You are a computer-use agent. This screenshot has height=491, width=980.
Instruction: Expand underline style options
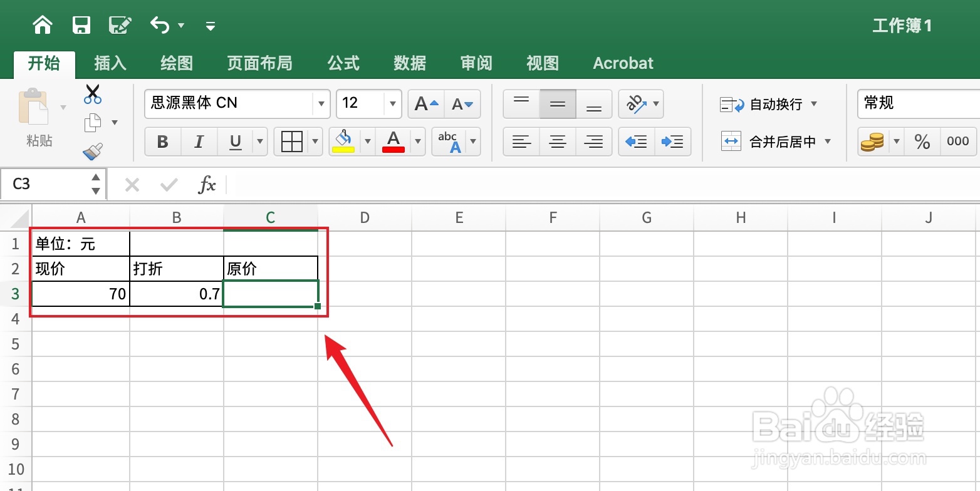pos(260,142)
